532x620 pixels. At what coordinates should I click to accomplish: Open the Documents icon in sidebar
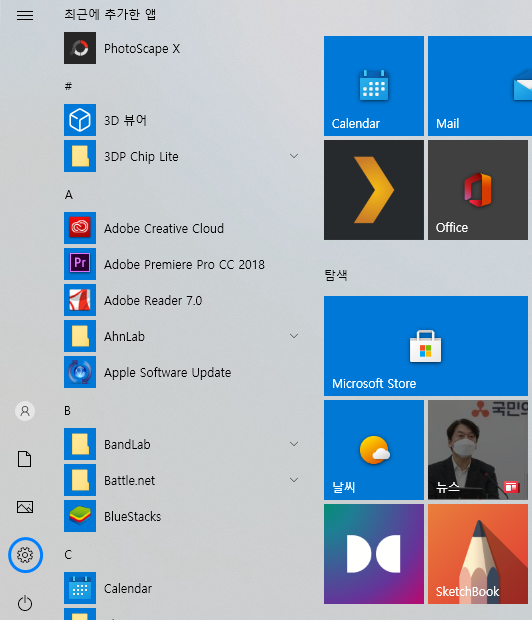click(x=25, y=459)
